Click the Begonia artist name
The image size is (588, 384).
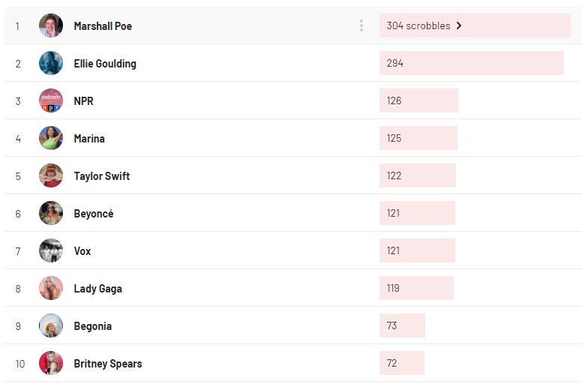click(x=92, y=326)
